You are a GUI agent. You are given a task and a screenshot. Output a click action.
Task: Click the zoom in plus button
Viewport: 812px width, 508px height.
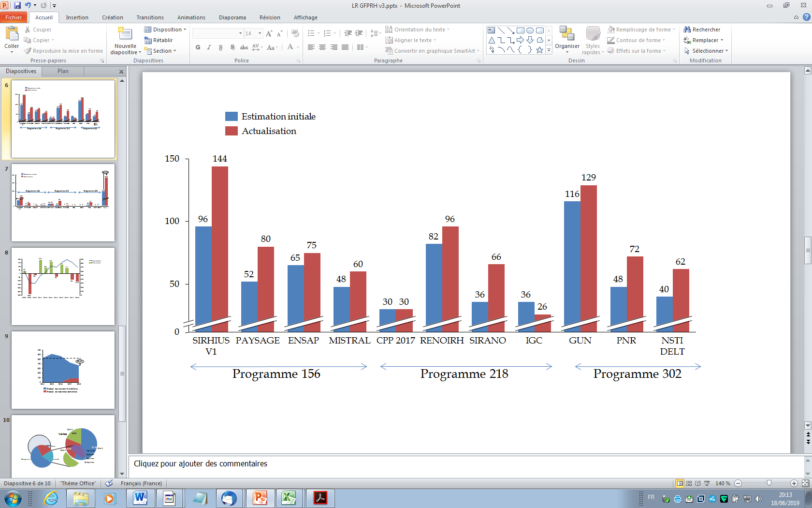coord(794,483)
